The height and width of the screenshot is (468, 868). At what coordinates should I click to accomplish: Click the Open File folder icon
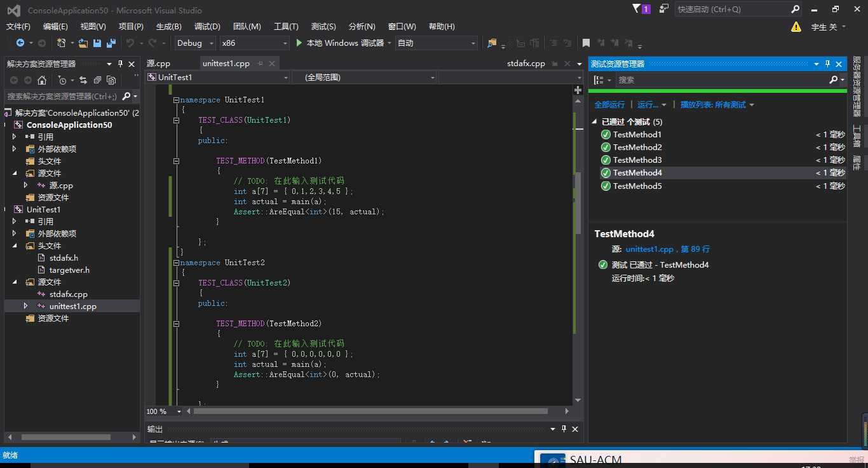point(83,43)
